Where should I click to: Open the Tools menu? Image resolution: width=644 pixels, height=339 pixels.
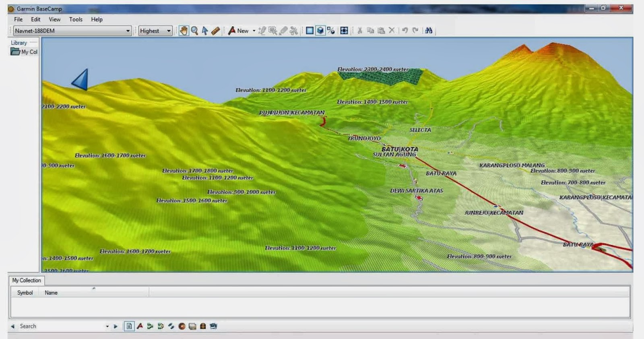click(x=76, y=19)
